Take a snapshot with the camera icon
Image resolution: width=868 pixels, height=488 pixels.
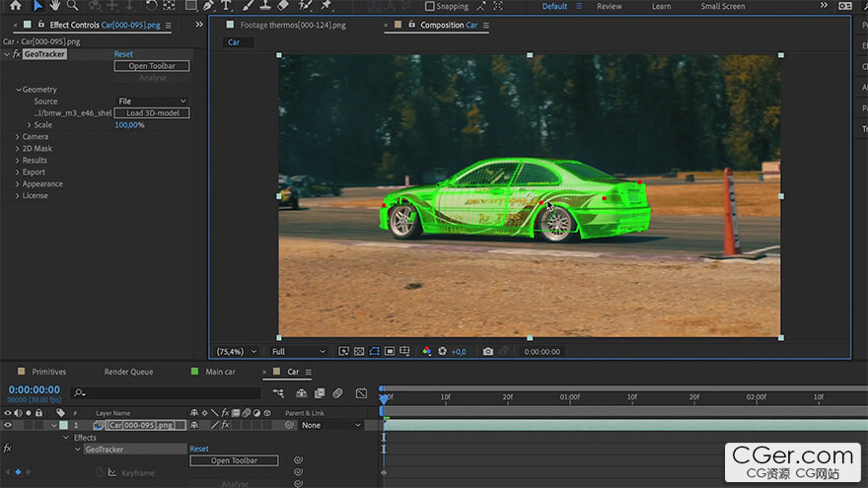point(487,351)
